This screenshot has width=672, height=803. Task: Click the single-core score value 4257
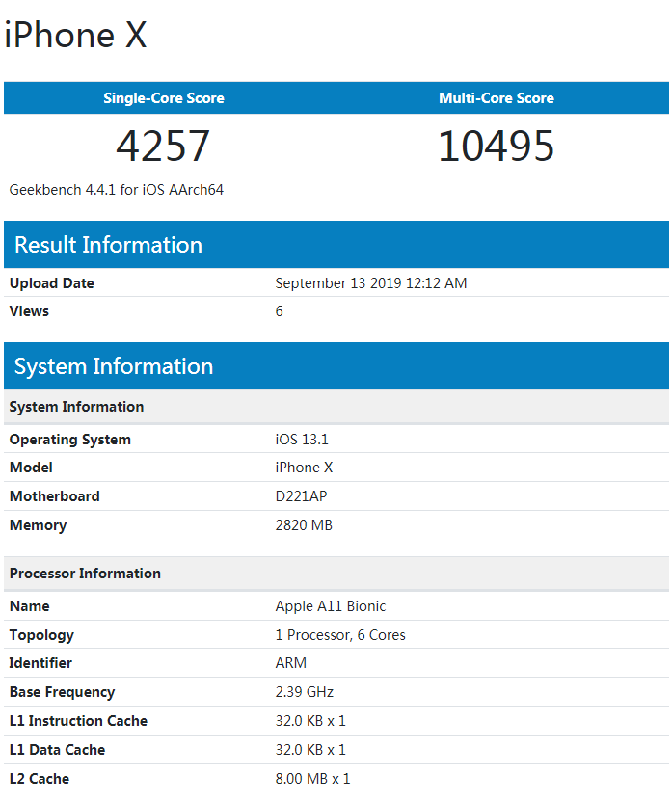163,147
